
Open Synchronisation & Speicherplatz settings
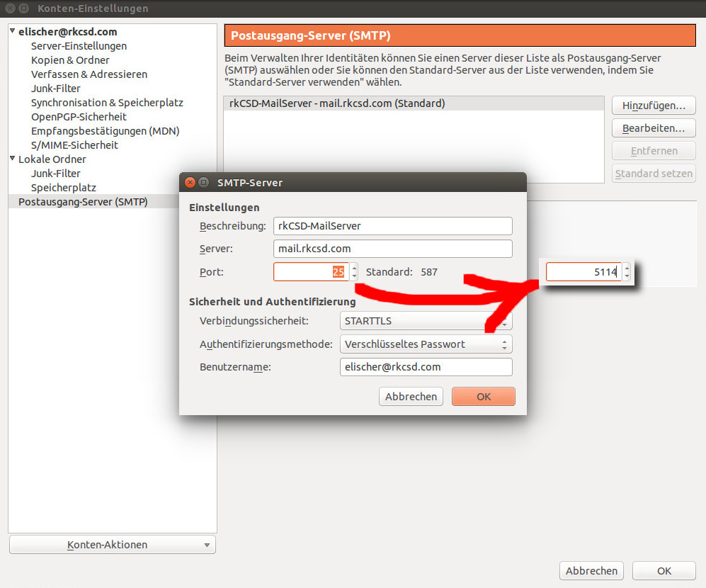[x=107, y=103]
